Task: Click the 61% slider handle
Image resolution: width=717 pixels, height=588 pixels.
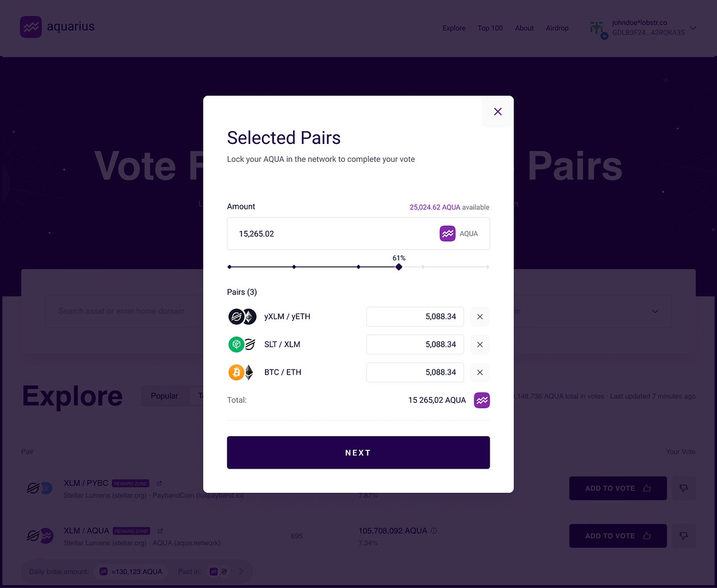Action: pos(399,267)
